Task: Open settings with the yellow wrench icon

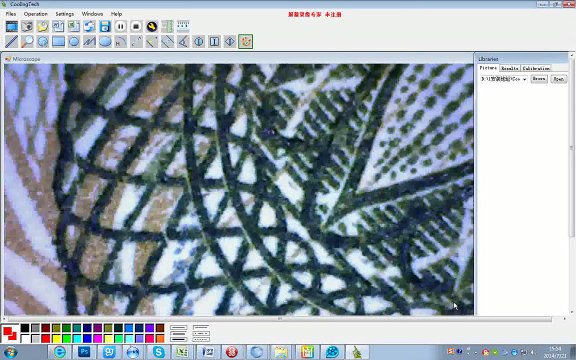Action: click(152, 26)
